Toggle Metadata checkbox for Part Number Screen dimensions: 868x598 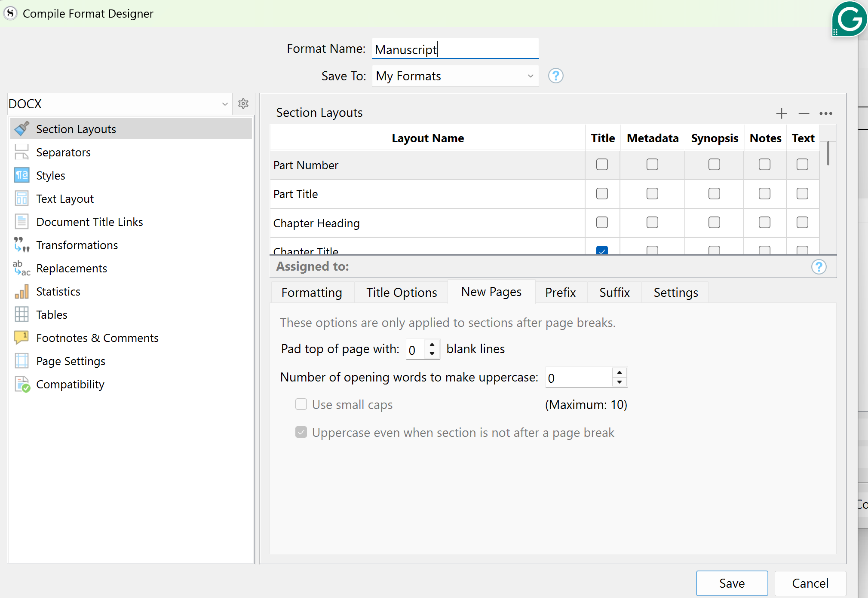(652, 165)
